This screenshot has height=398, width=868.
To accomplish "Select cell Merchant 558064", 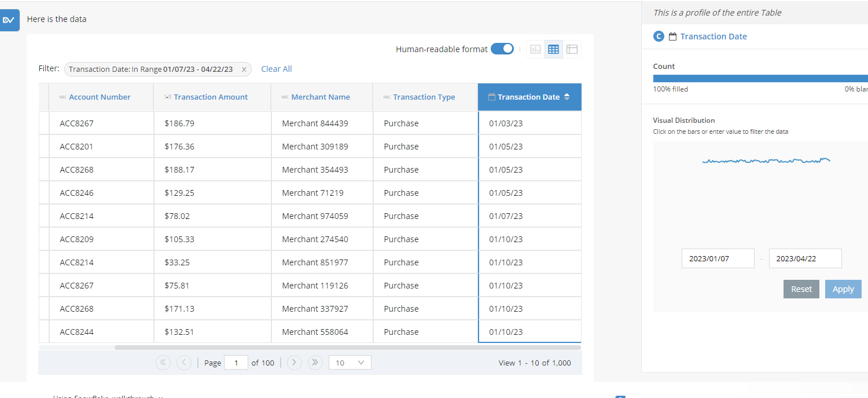I will pos(322,332).
